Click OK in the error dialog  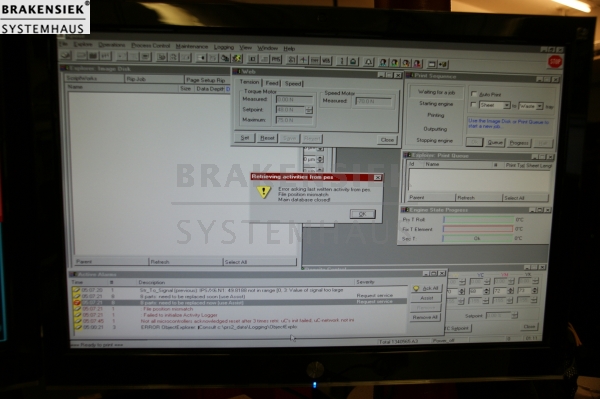pos(362,214)
